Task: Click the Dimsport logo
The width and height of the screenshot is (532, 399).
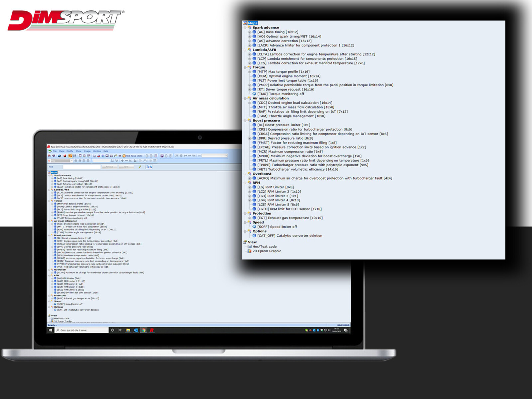Action: [66, 20]
